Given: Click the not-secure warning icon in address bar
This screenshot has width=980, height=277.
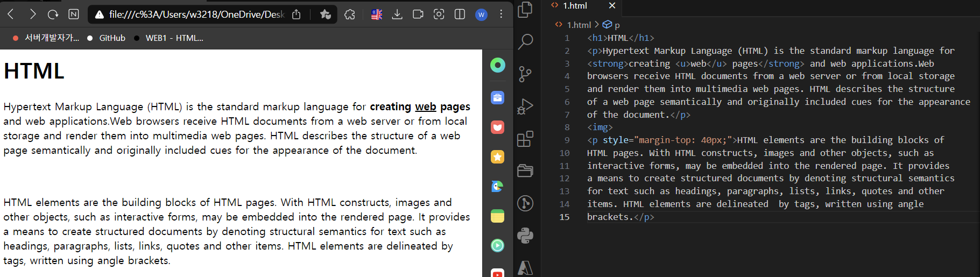Looking at the screenshot, I should coord(99,15).
